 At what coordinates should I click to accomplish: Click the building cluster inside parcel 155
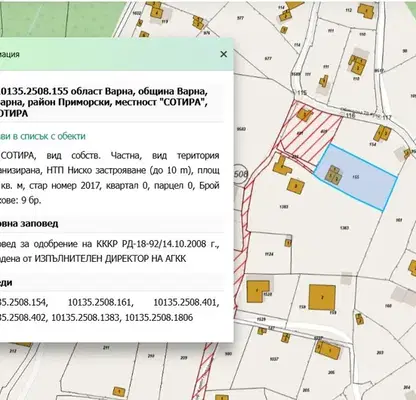(x=334, y=174)
